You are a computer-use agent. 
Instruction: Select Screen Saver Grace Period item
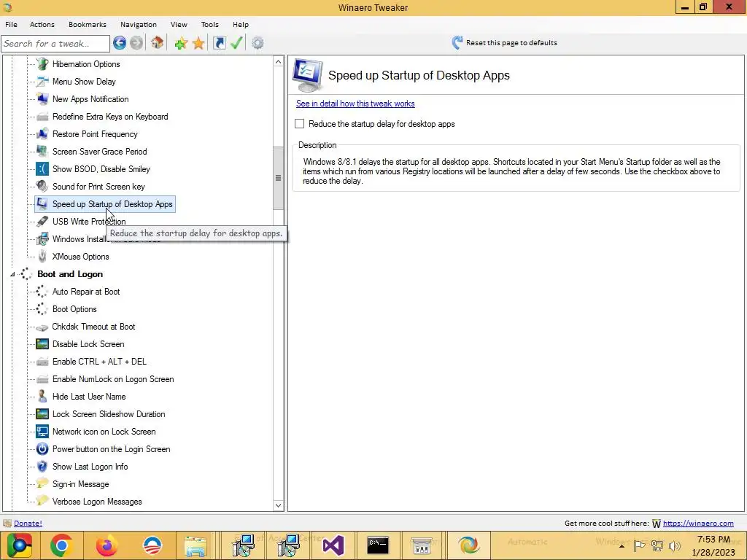tap(99, 152)
